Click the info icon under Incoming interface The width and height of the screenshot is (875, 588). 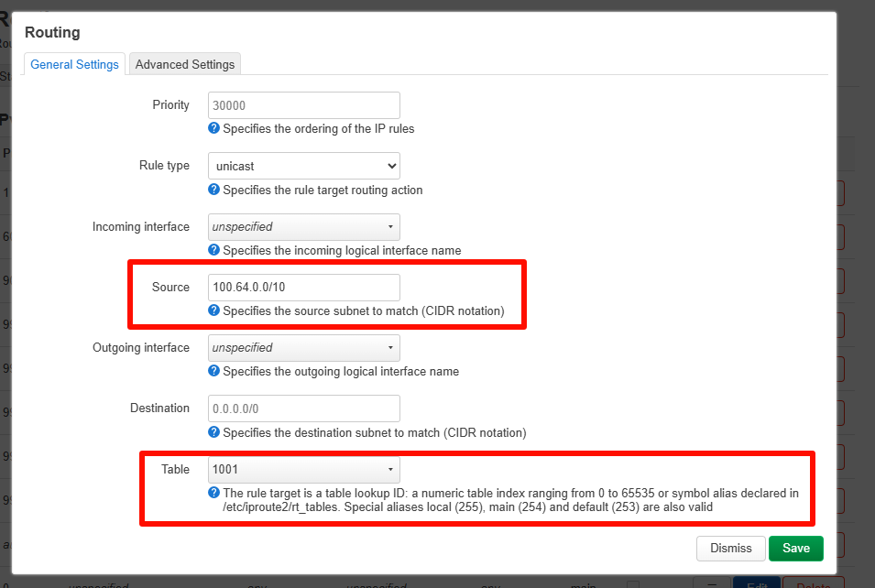[x=213, y=250]
